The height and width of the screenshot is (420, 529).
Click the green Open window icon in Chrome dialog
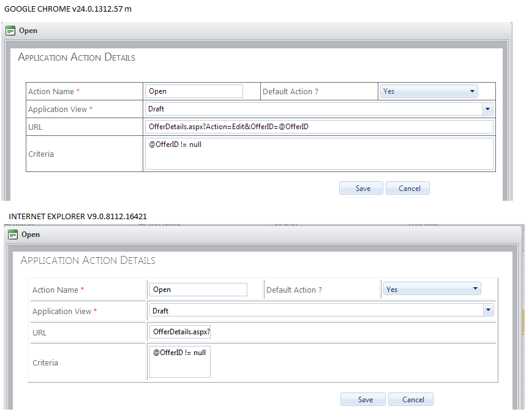click(x=10, y=31)
